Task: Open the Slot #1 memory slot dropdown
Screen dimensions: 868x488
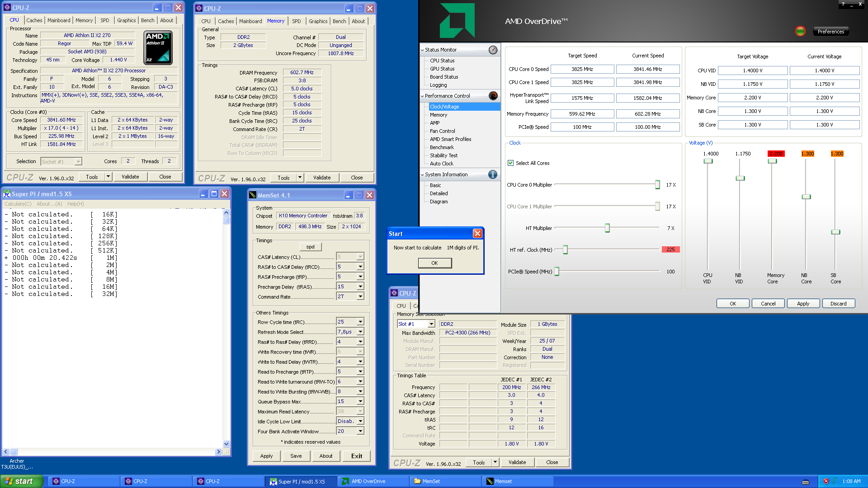Action: point(431,324)
